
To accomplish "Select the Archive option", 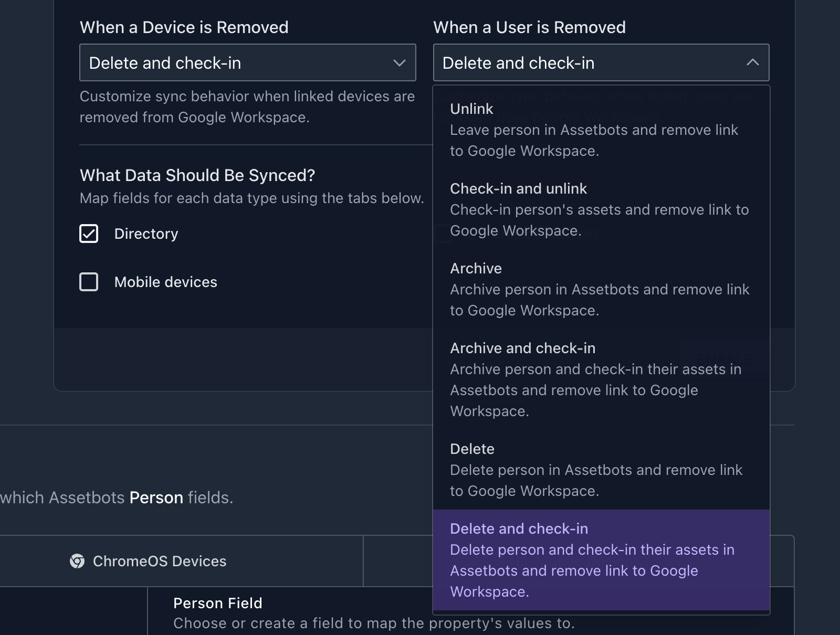I will pos(601,289).
